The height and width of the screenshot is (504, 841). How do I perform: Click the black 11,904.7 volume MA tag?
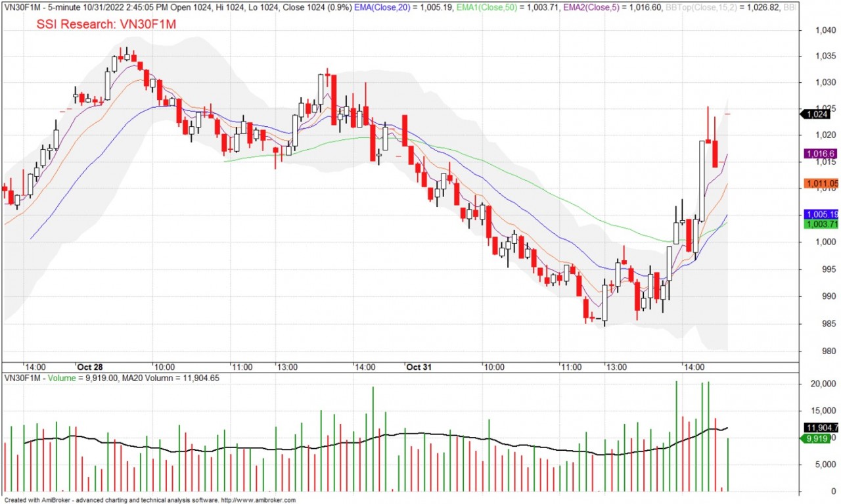coord(821,427)
